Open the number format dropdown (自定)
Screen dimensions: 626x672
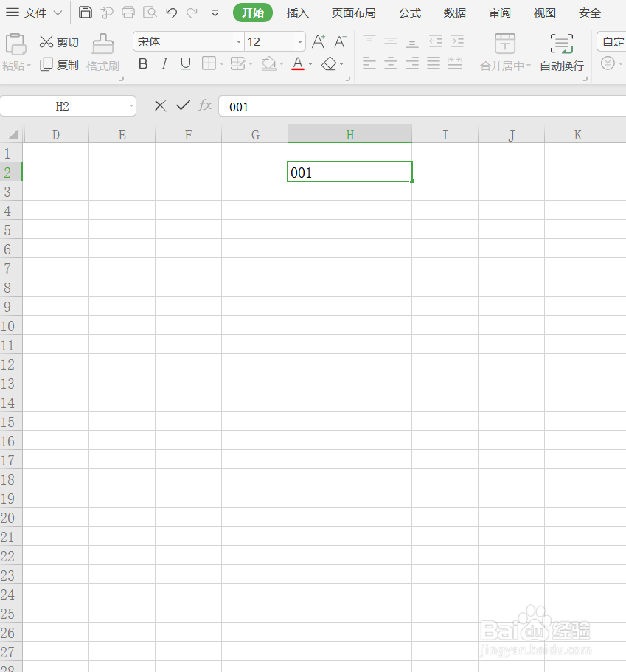coord(612,41)
